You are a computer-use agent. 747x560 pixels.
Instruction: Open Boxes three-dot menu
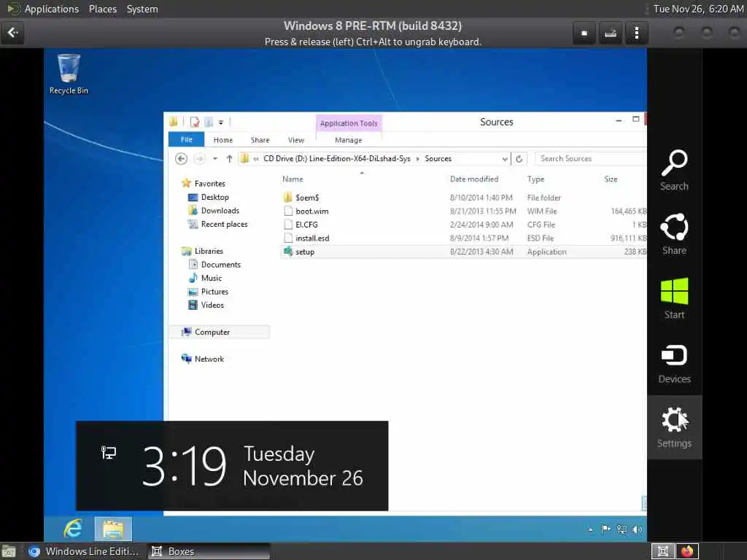point(636,34)
